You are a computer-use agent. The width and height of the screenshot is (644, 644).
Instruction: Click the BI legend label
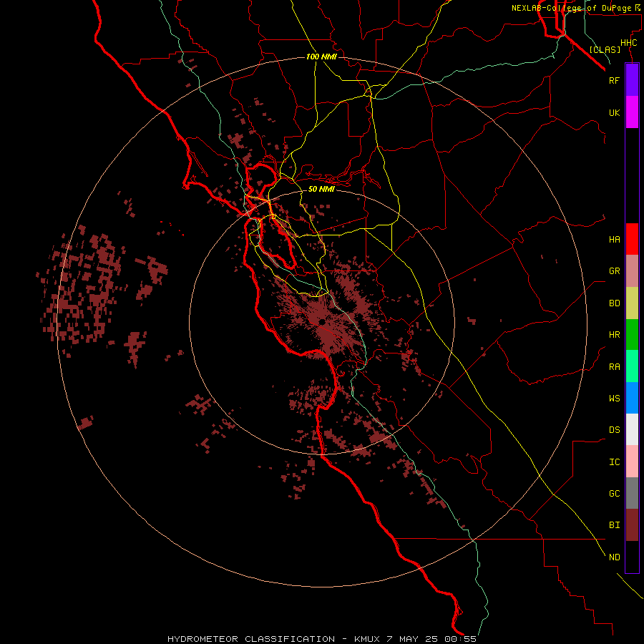coord(614,525)
